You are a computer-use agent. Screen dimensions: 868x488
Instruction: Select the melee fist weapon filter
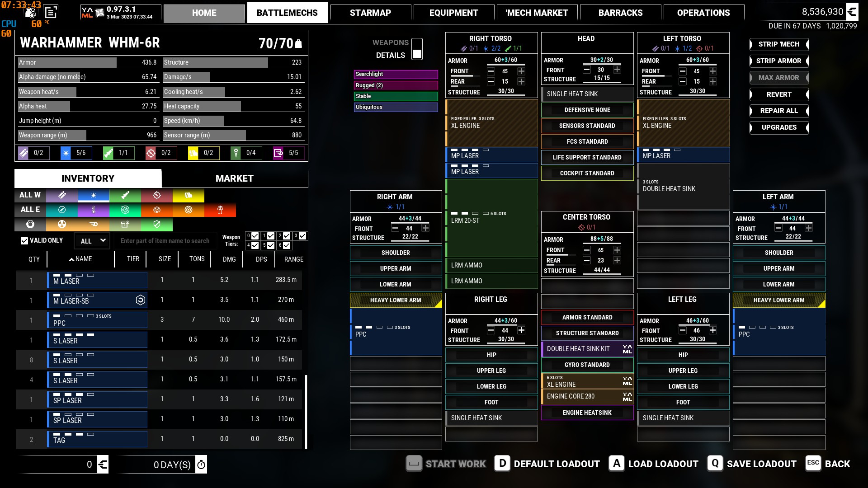[189, 195]
